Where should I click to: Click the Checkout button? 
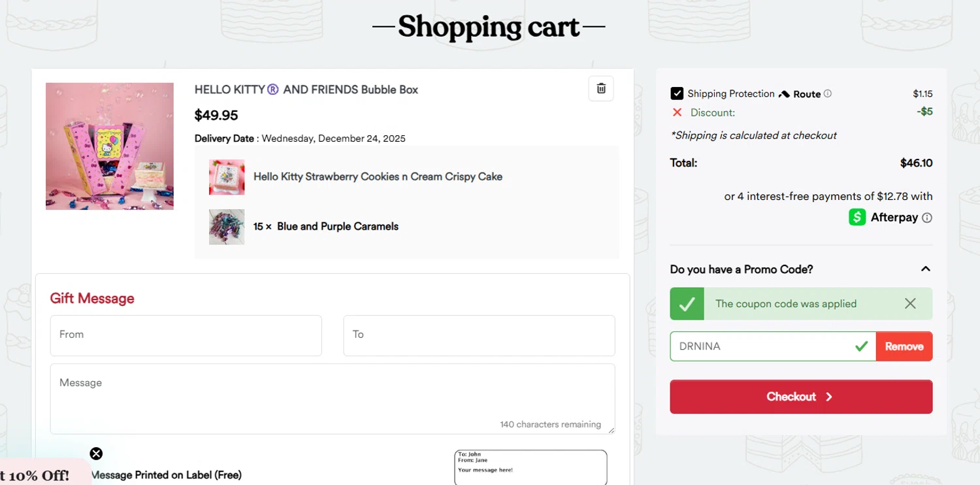click(801, 397)
